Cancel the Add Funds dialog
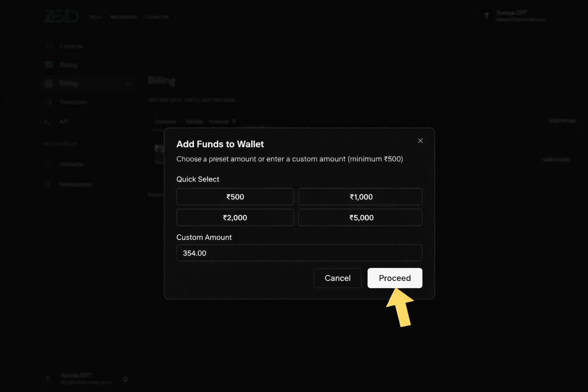Image resolution: width=588 pixels, height=392 pixels. click(x=337, y=278)
